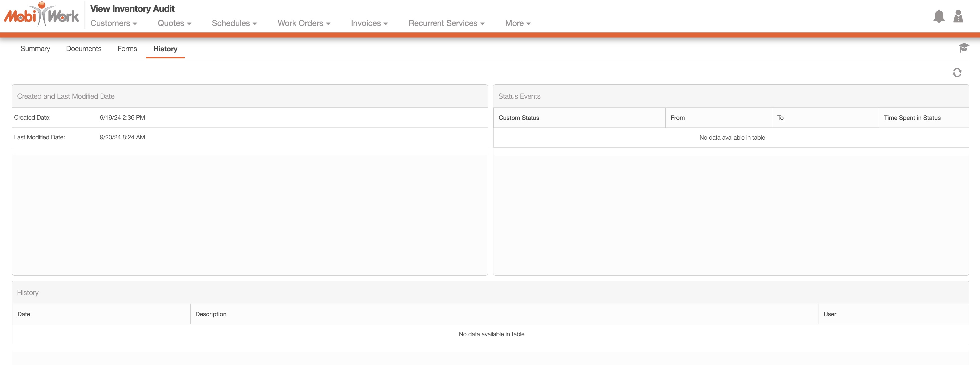Click the graduation cap help icon
The image size is (980, 365).
coord(964,48)
